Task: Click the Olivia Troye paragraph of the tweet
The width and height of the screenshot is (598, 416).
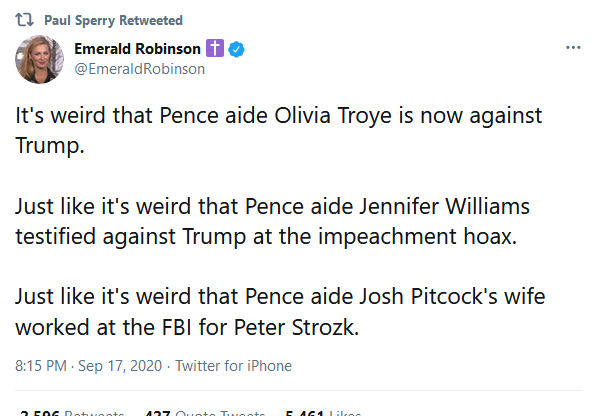Action: [278, 130]
